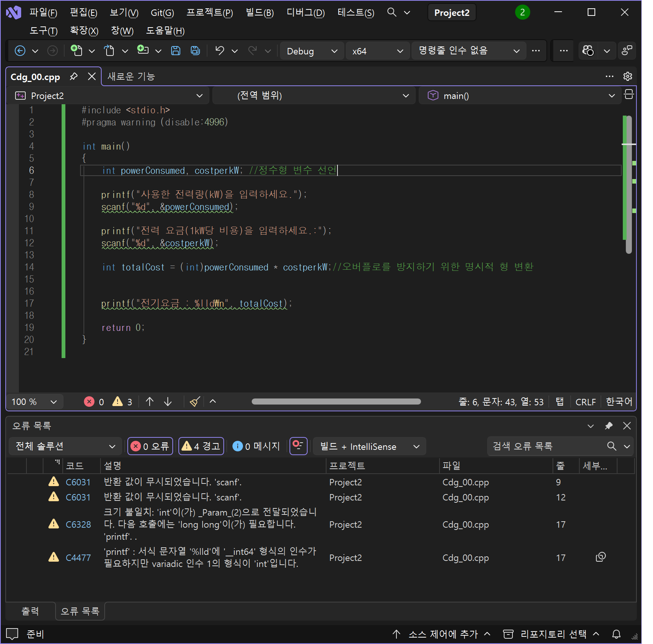Image resolution: width=653 pixels, height=644 pixels.
Task: Open the 100 % zoom dropdown
Action: [x=34, y=402]
